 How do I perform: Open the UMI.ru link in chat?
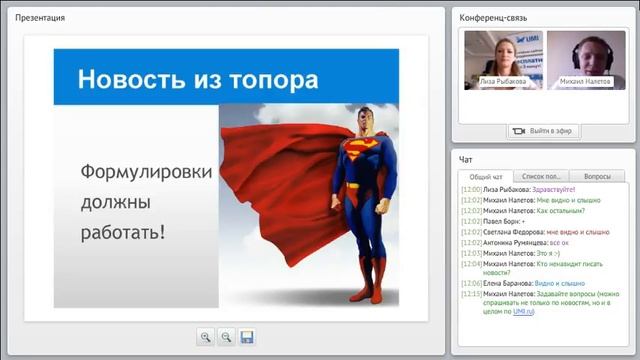click(523, 311)
